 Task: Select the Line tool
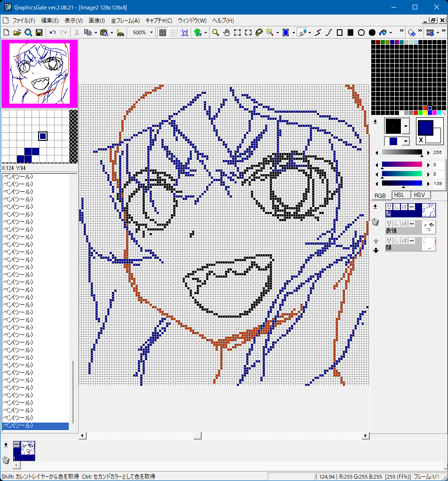point(318,33)
